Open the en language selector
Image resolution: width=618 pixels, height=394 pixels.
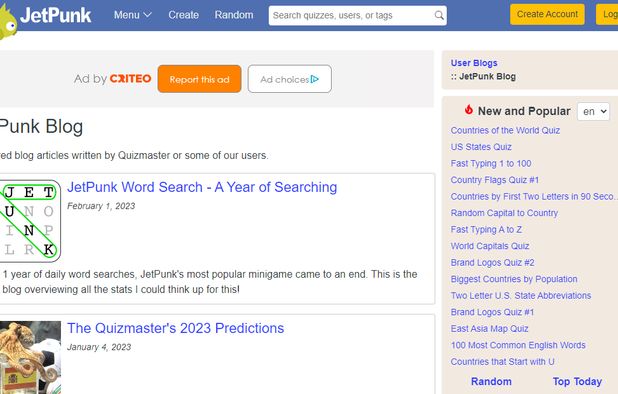(593, 112)
